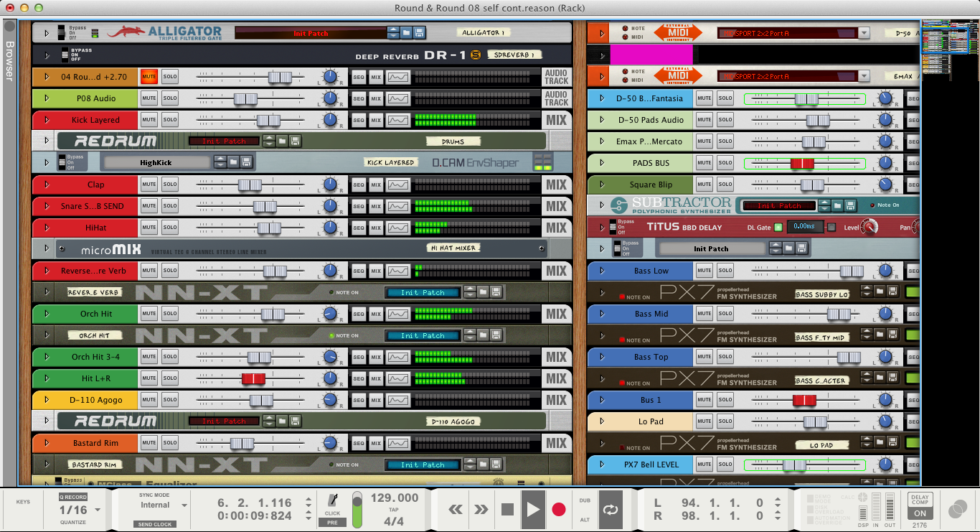The height and width of the screenshot is (532, 980).
Task: Click the Tap tempo label
Action: click(x=394, y=510)
